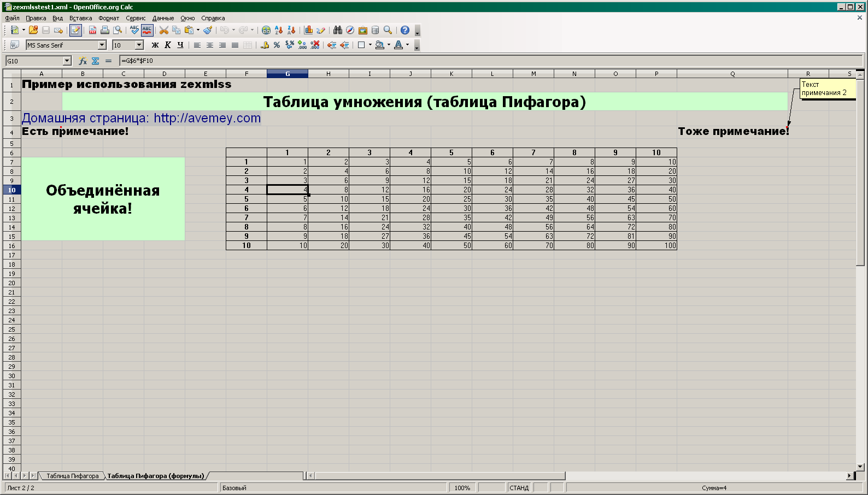Viewport: 868px width, 495px height.
Task: Switch to Таблица Пифагора sheet tab
Action: (72, 476)
